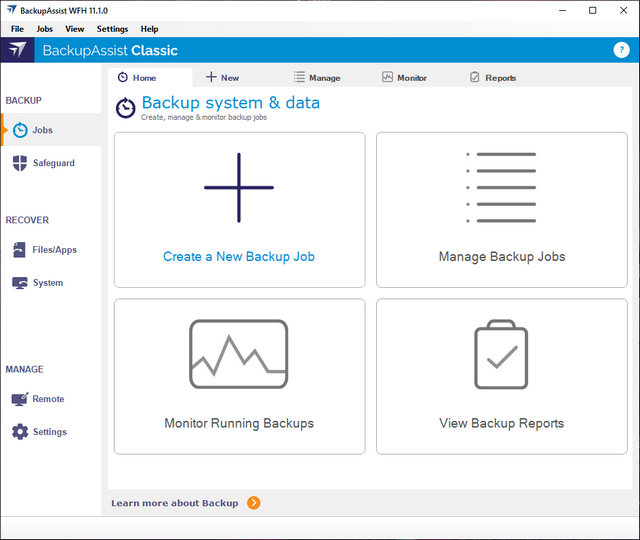Click the large plus icon tile

(x=239, y=188)
